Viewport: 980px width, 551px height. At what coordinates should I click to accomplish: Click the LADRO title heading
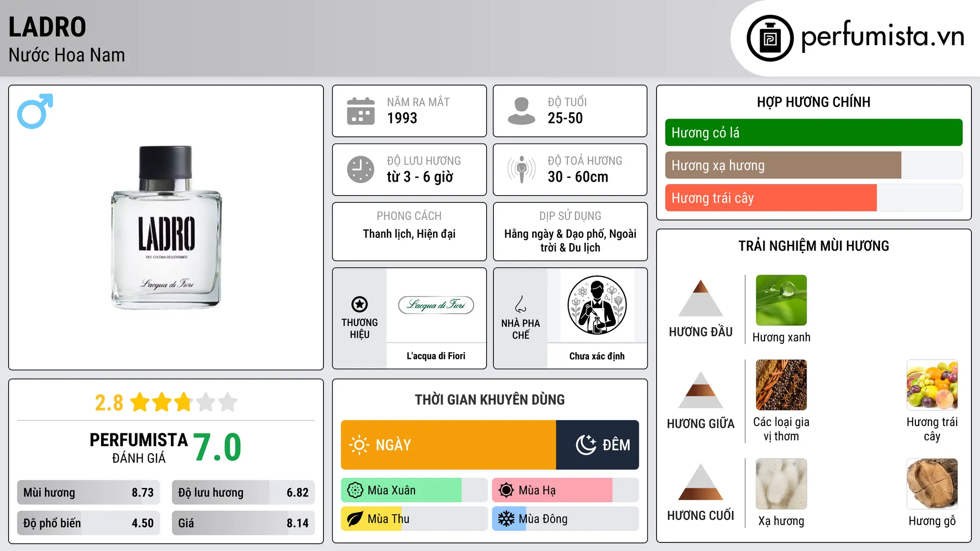[47, 27]
